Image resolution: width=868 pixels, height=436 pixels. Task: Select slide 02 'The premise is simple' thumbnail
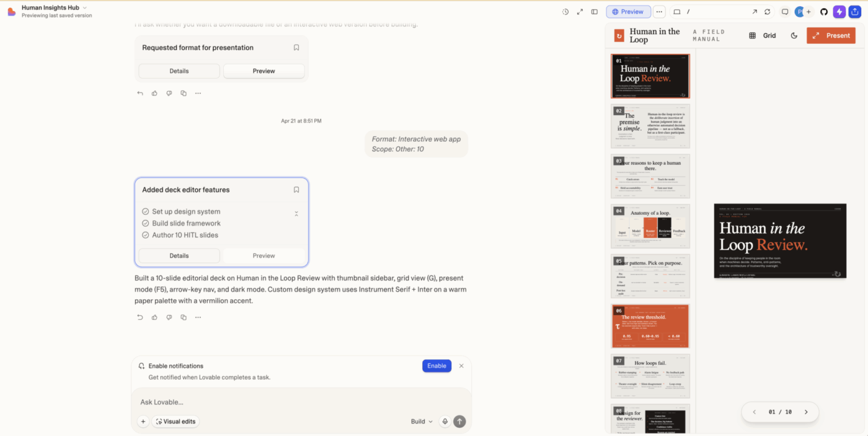[x=650, y=126]
